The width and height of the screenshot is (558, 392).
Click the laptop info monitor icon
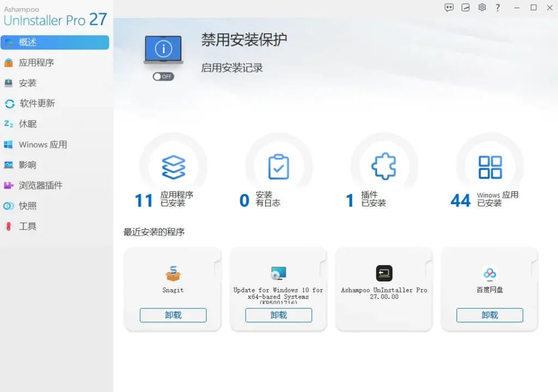[x=163, y=50]
